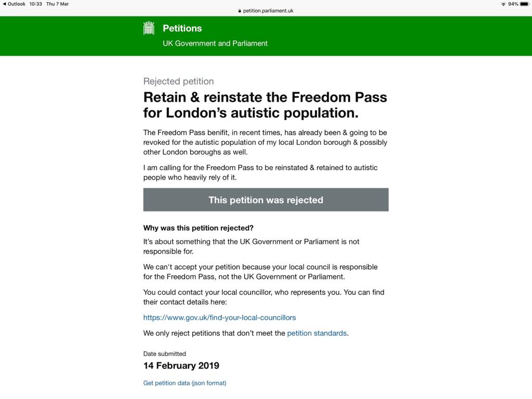Screen dimensions: 532x399
Task: Click the 'This petition was rejected' banner
Action: tap(265, 200)
